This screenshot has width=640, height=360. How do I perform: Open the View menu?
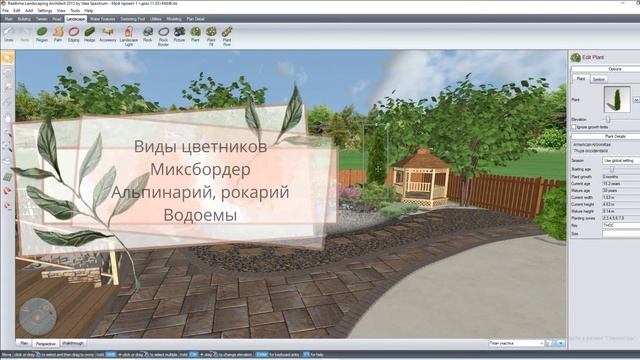click(x=61, y=11)
